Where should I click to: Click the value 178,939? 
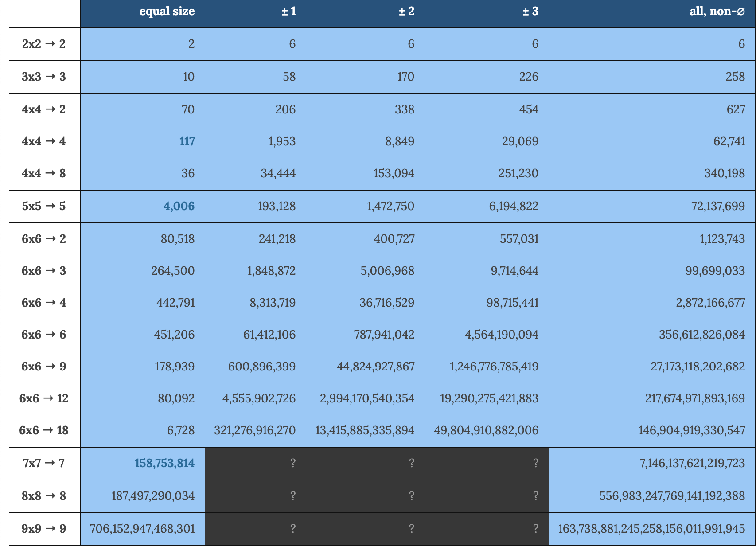pos(175,367)
